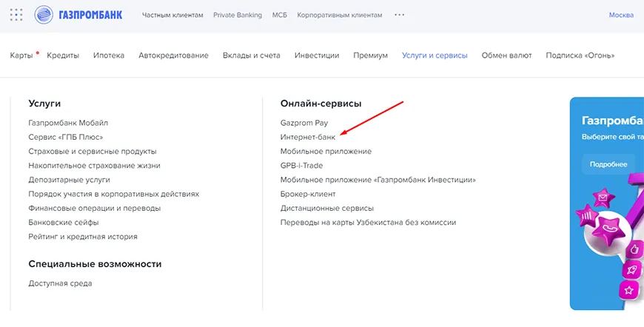Expand the three-dots more menu
The width and height of the screenshot is (644, 327).
pyautogui.click(x=400, y=15)
